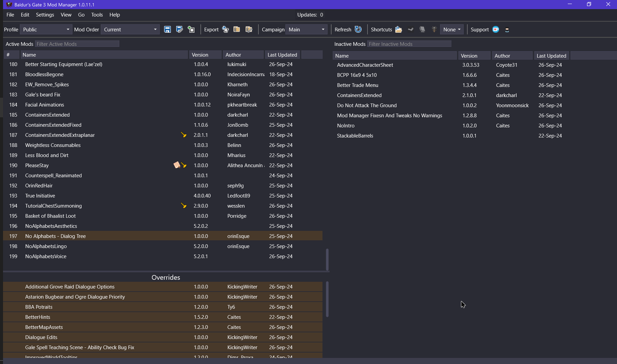
Task: Click the middle of the three Export icons
Action: point(237,29)
